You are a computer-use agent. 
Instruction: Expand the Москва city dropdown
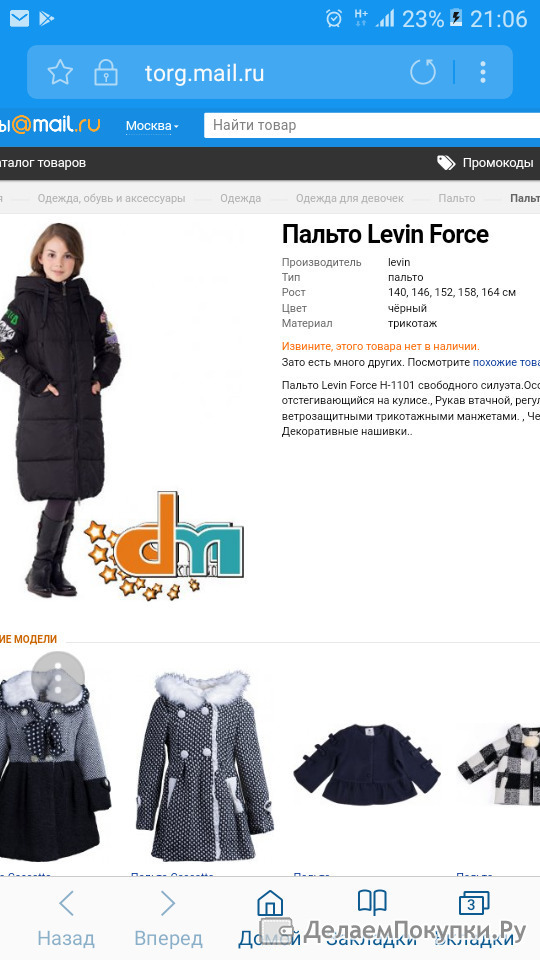[x=152, y=126]
